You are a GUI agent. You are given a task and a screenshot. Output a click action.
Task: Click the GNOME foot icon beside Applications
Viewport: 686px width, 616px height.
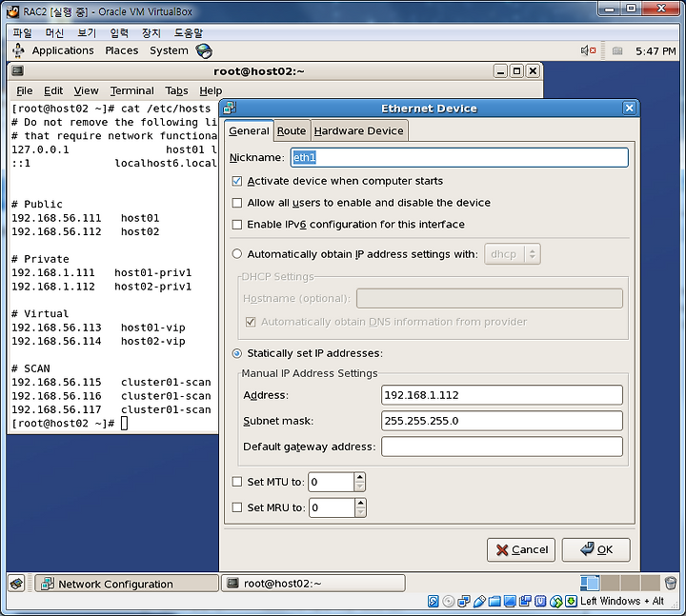click(x=18, y=50)
